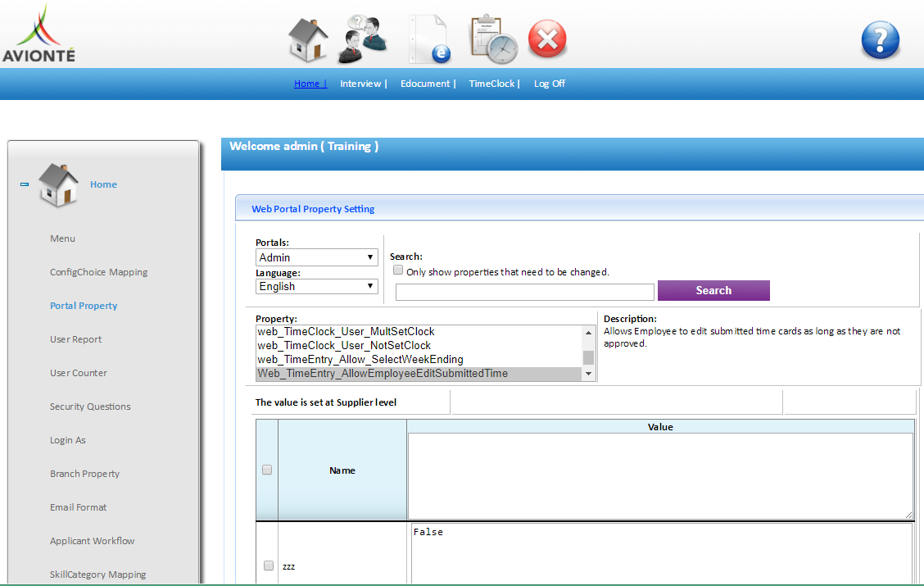Open User Counter in sidebar
This screenshot has height=586, width=924.
click(79, 373)
